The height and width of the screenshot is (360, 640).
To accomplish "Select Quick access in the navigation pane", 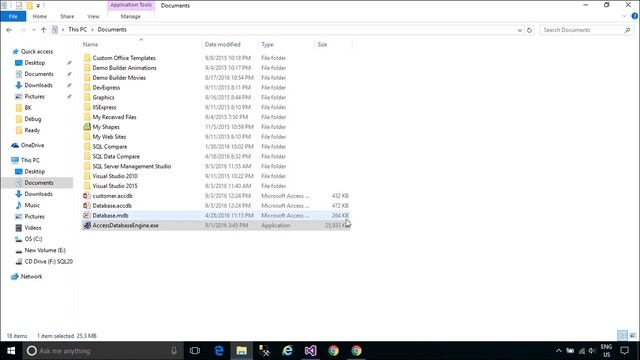I will (x=37, y=51).
